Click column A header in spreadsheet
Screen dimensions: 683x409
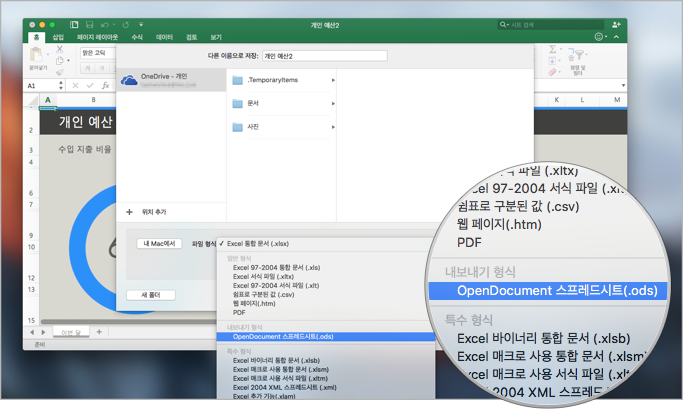(x=48, y=100)
